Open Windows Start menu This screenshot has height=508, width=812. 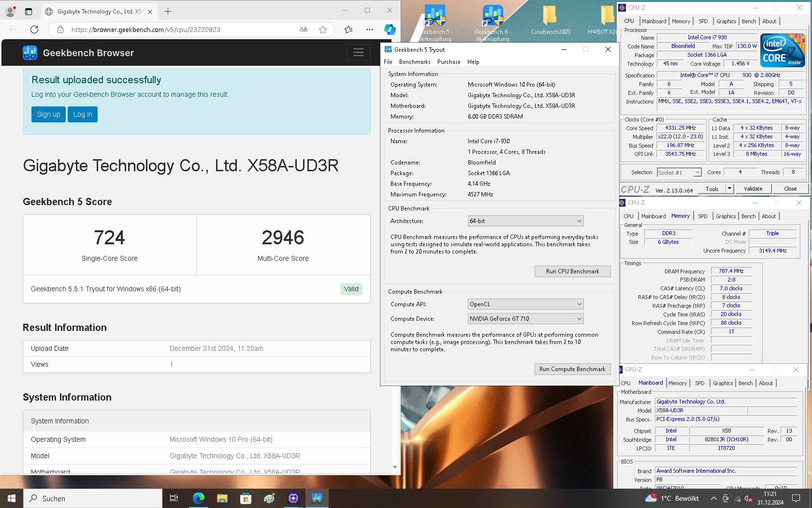pos(12,498)
